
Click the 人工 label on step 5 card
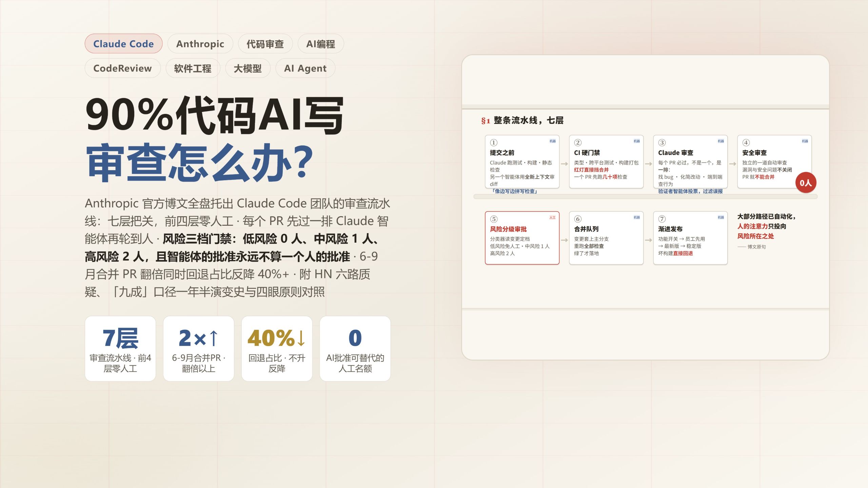[552, 218]
